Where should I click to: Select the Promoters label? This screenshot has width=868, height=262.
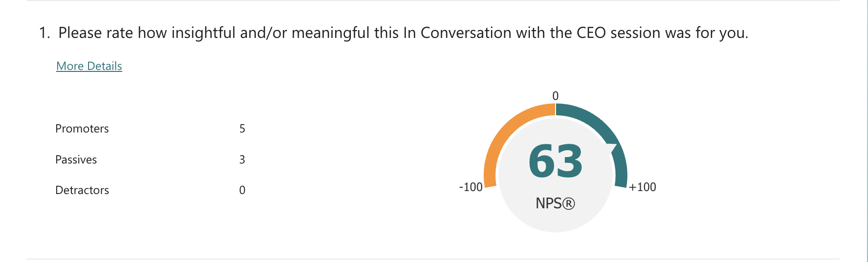pos(82,129)
